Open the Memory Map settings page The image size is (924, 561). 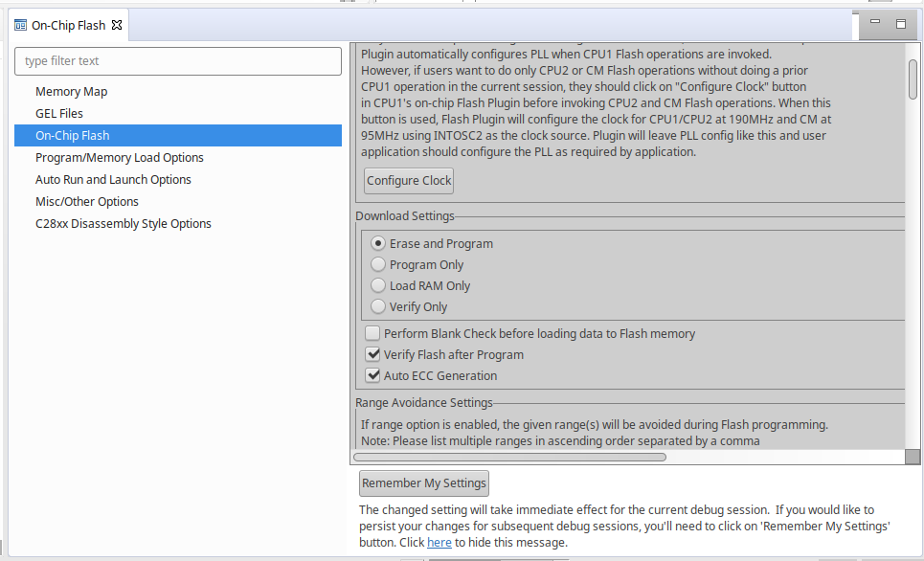pyautogui.click(x=72, y=92)
